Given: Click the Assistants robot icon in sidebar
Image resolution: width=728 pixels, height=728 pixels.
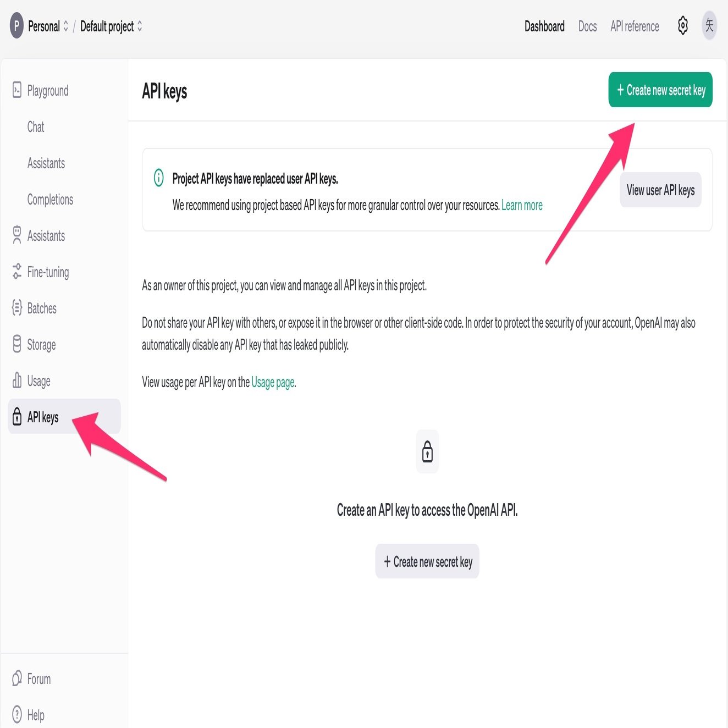Looking at the screenshot, I should pyautogui.click(x=17, y=235).
